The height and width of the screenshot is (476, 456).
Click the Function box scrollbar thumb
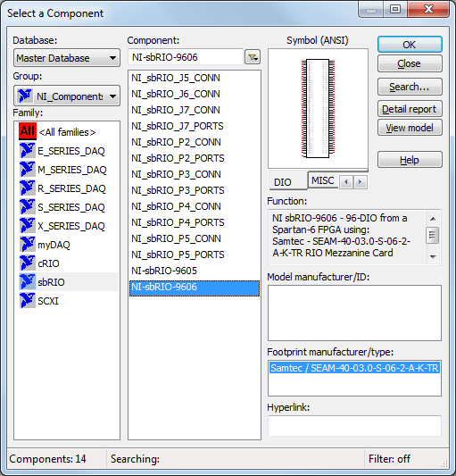433,235
